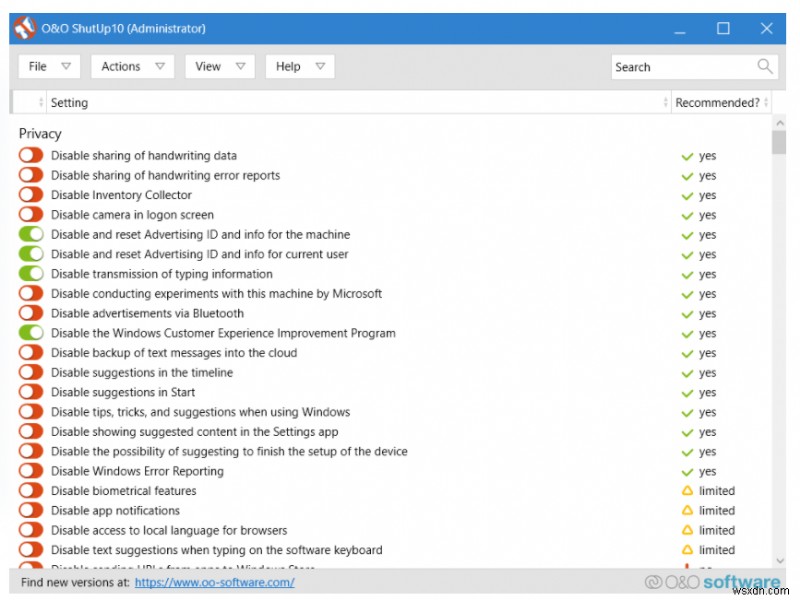Click green checkmark beside Disable Inventory Collector

(687, 195)
